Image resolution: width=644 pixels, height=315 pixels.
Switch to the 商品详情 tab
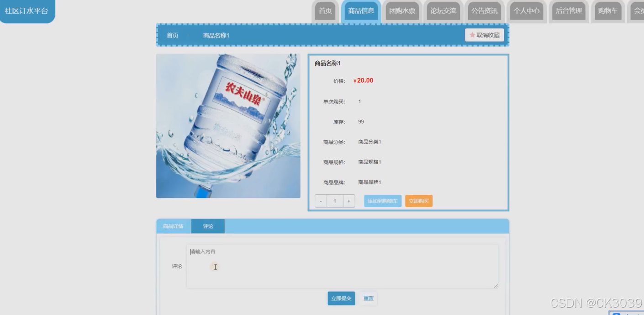coord(174,226)
